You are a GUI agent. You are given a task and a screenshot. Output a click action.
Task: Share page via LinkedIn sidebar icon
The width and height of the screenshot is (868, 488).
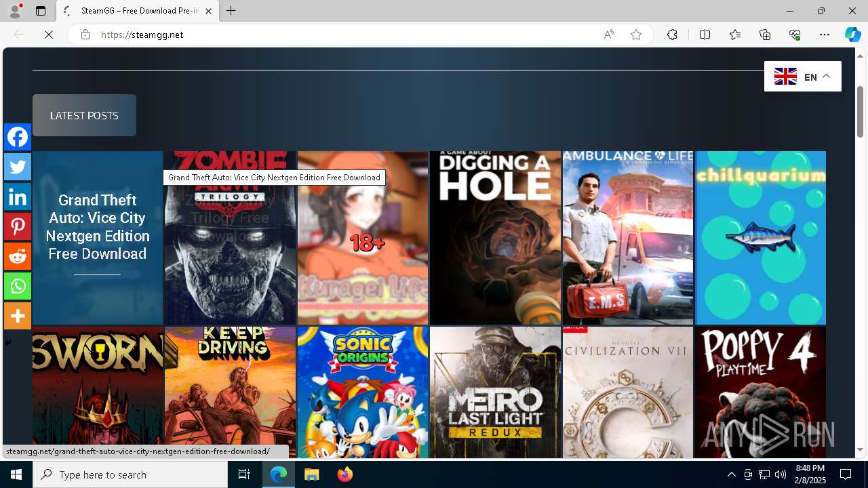tap(18, 197)
